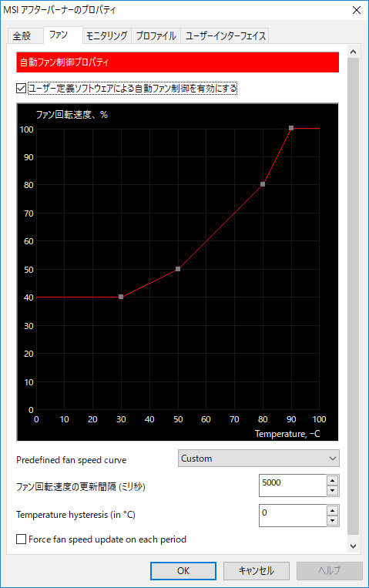Increase fan speed update period with up arrow

point(332,480)
